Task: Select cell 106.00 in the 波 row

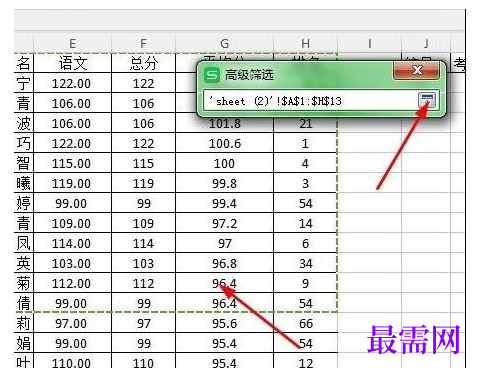Action: click(72, 123)
